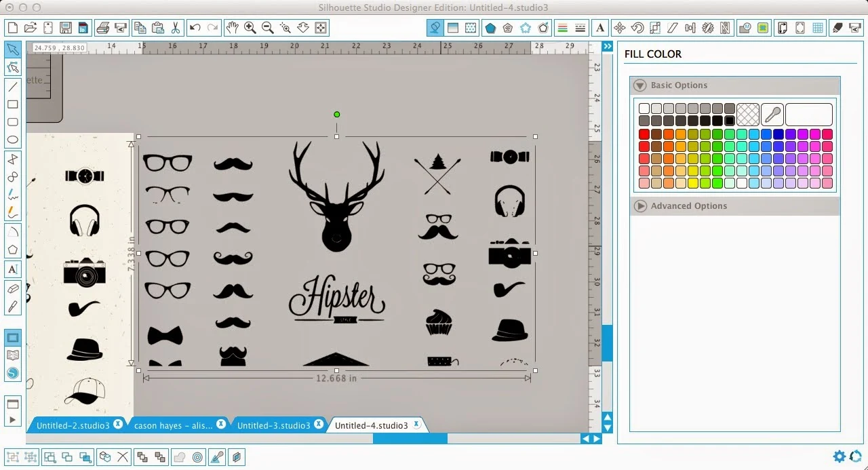Viewport: 868px width, 470px height.
Task: Select the Eraser tool
Action: point(14,288)
